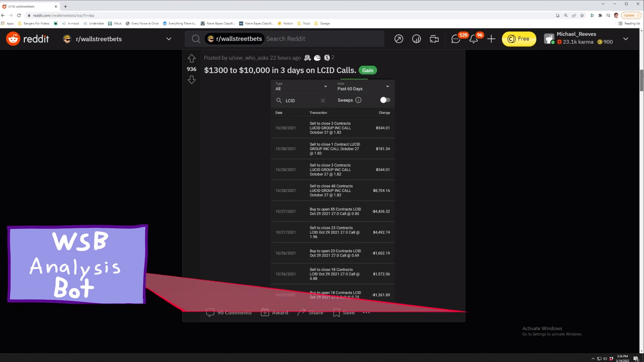644x362 pixels.
Task: Click the install app icon in address bar
Action: point(558,15)
